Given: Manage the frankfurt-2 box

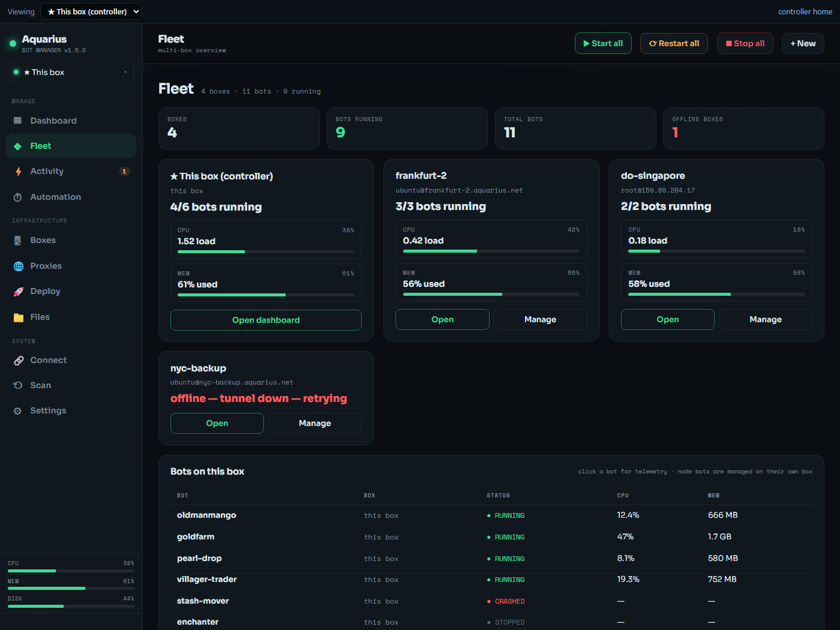Looking at the screenshot, I should point(540,319).
